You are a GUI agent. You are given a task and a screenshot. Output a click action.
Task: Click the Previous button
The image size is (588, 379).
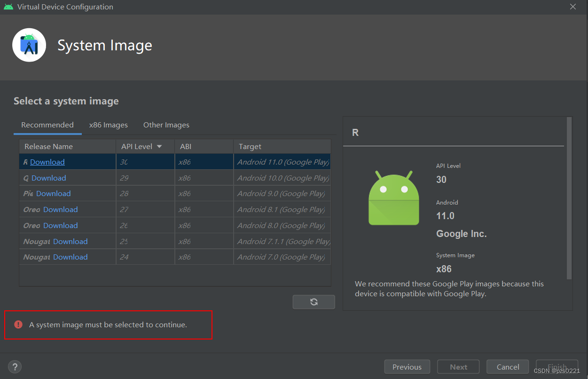(407, 366)
